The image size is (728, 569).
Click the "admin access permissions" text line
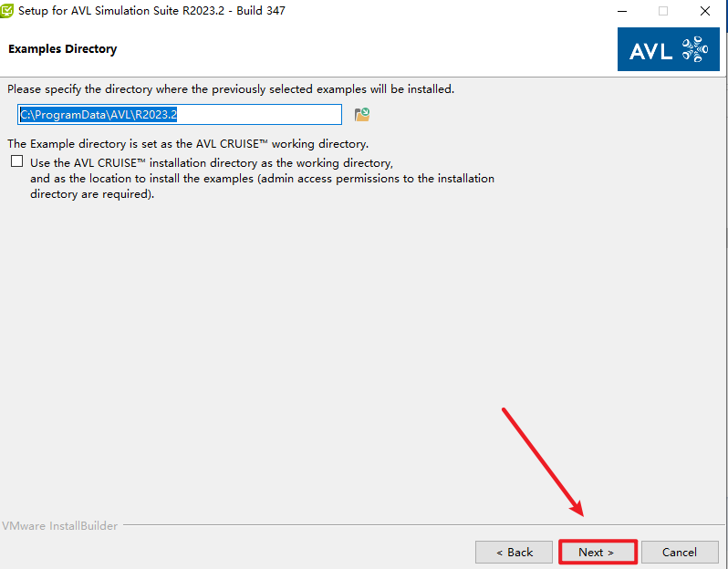[x=262, y=179]
